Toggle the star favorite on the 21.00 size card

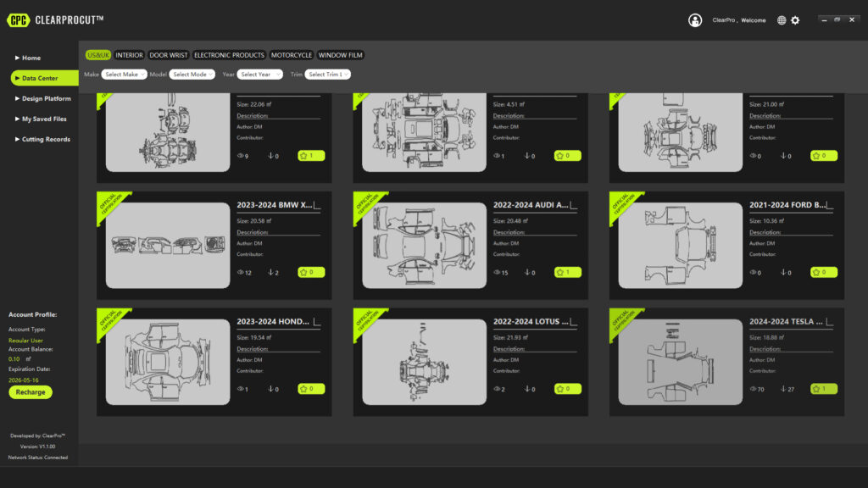tap(824, 156)
